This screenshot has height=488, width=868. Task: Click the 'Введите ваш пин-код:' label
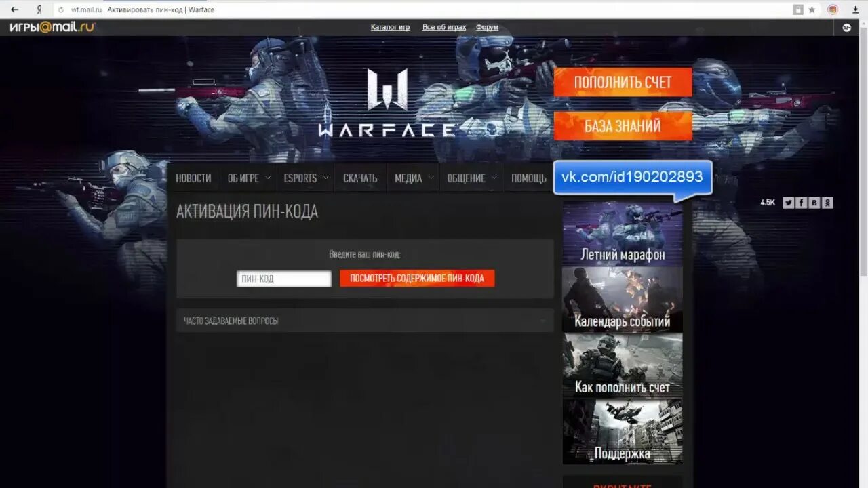[x=365, y=254]
